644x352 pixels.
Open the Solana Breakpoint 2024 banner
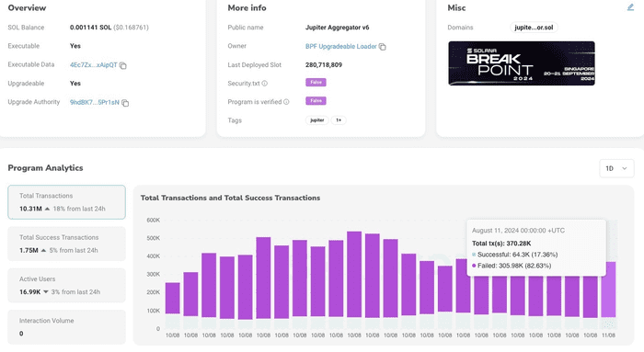coord(522,63)
